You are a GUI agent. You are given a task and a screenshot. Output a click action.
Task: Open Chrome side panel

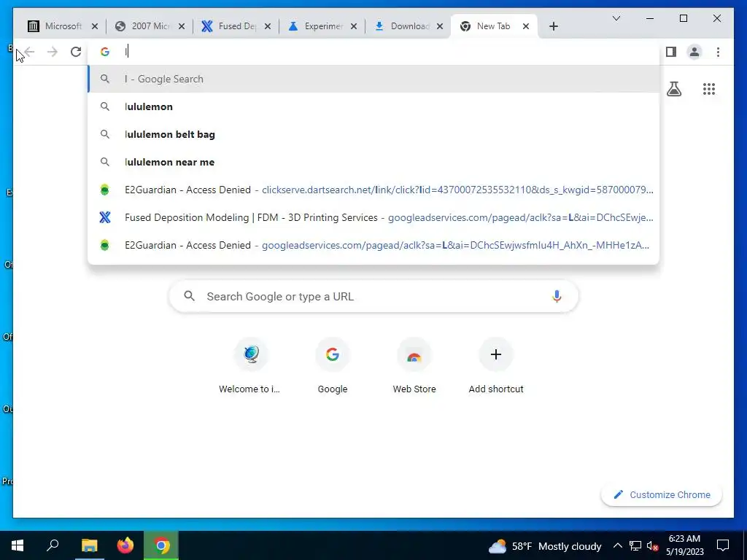tap(671, 52)
